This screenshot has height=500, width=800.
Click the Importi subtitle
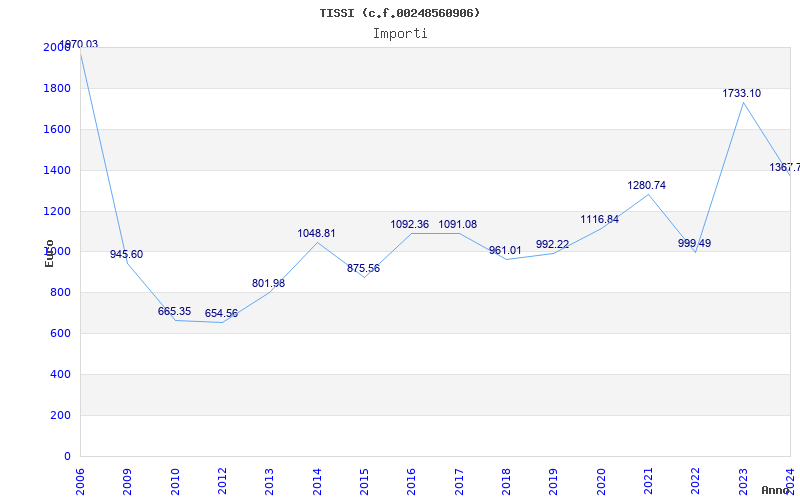pos(400,34)
